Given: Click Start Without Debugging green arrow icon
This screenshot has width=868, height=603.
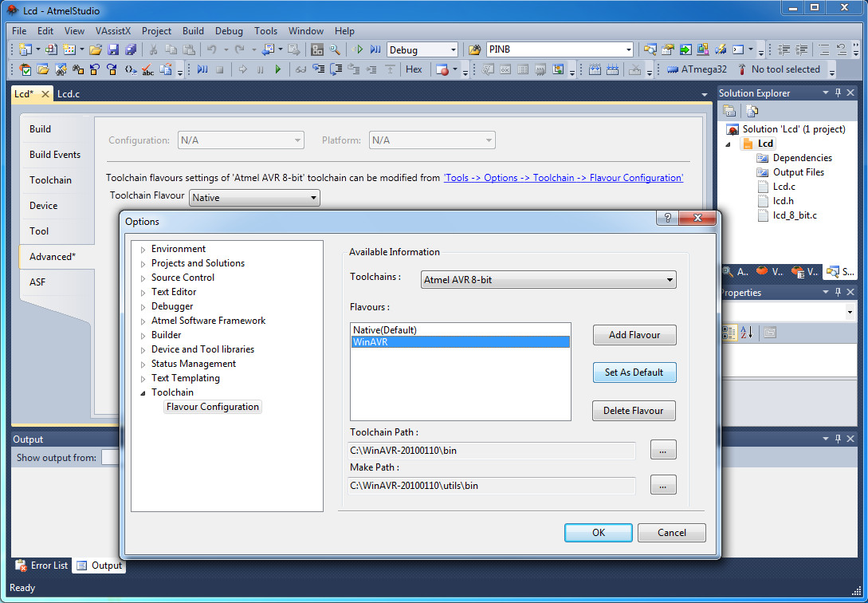Looking at the screenshot, I should (x=358, y=49).
